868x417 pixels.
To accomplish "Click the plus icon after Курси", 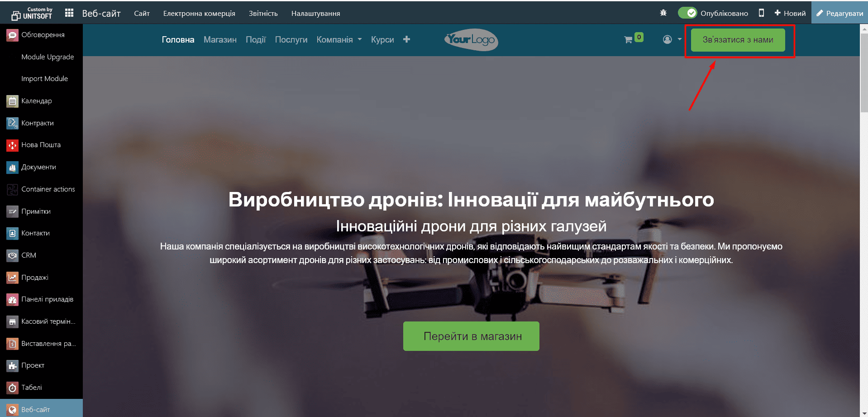I will (406, 39).
